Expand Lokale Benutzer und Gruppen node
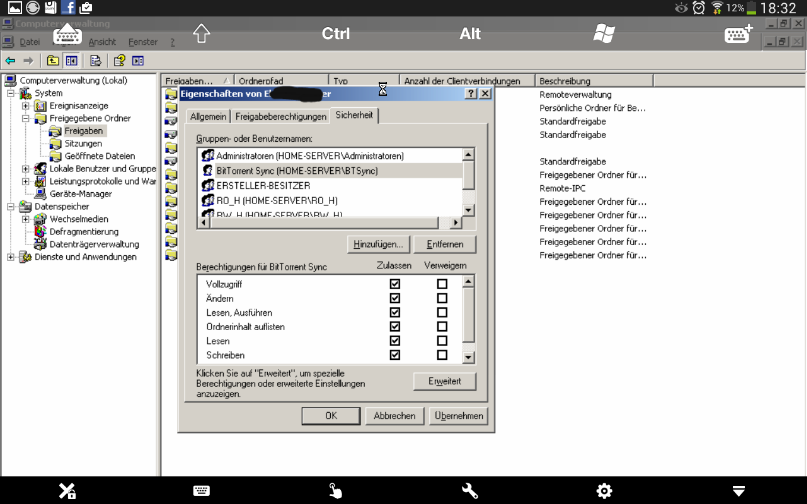The image size is (807, 504). pos(25,168)
